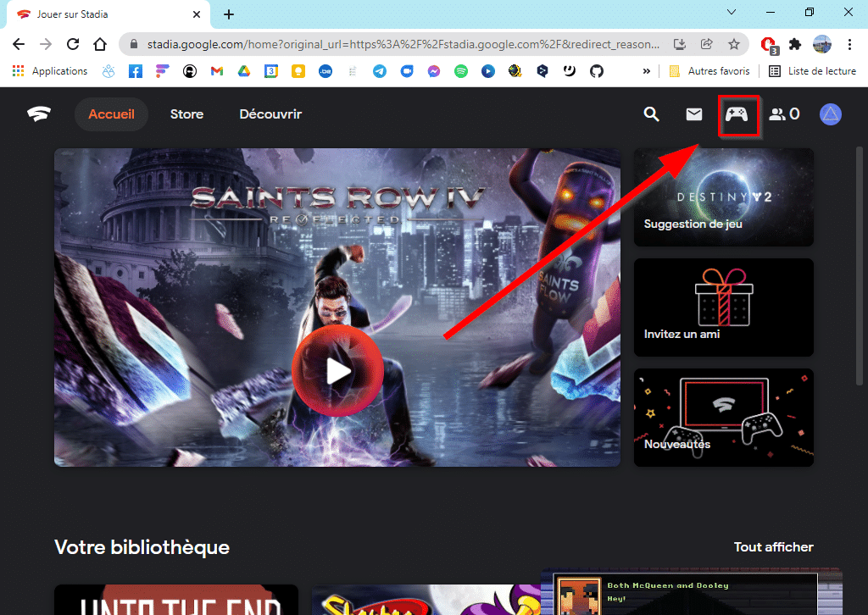Image resolution: width=868 pixels, height=615 pixels.
Task: Reload the Stadia page
Action: tap(73, 44)
